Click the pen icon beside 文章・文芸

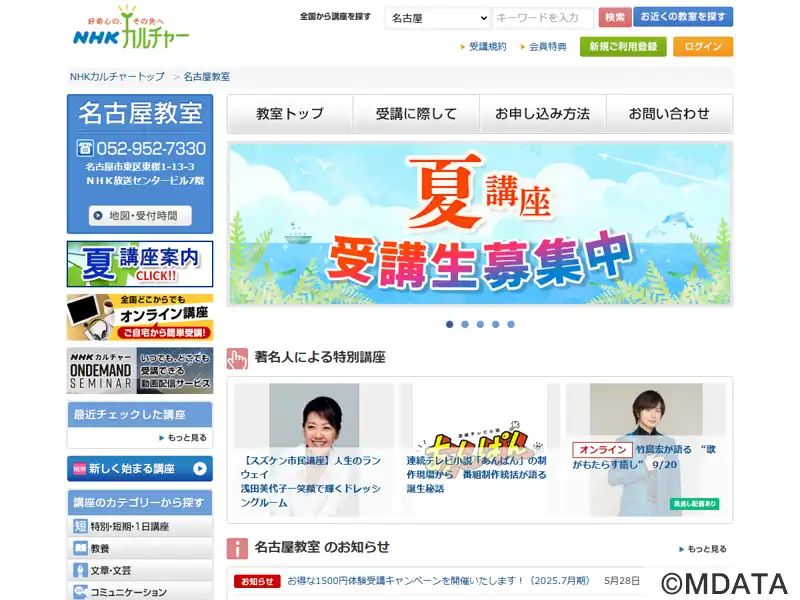pos(80,570)
